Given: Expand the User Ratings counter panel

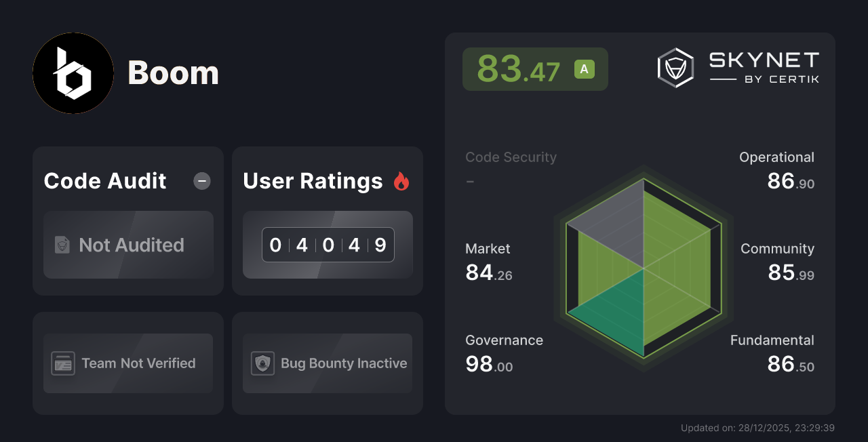Looking at the screenshot, I should pyautogui.click(x=328, y=245).
